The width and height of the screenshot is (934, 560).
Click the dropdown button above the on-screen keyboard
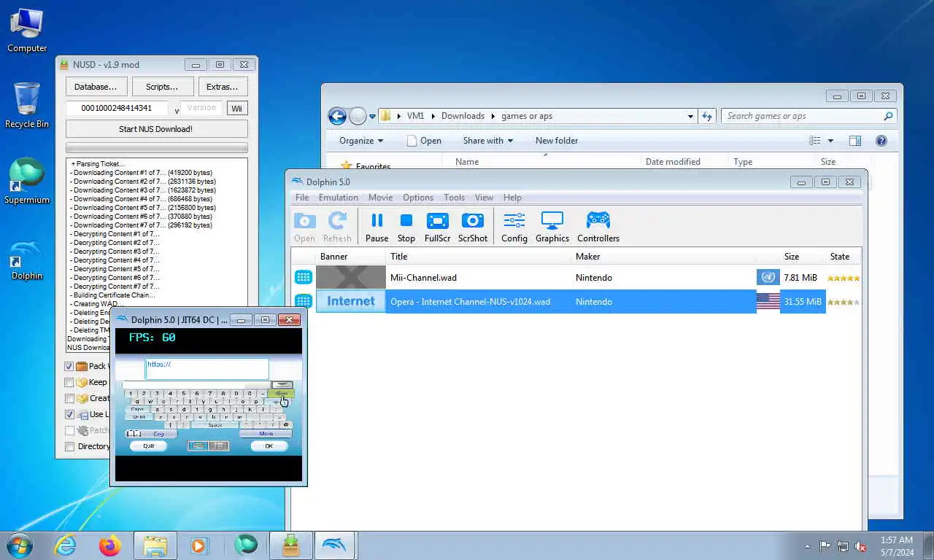point(282,385)
